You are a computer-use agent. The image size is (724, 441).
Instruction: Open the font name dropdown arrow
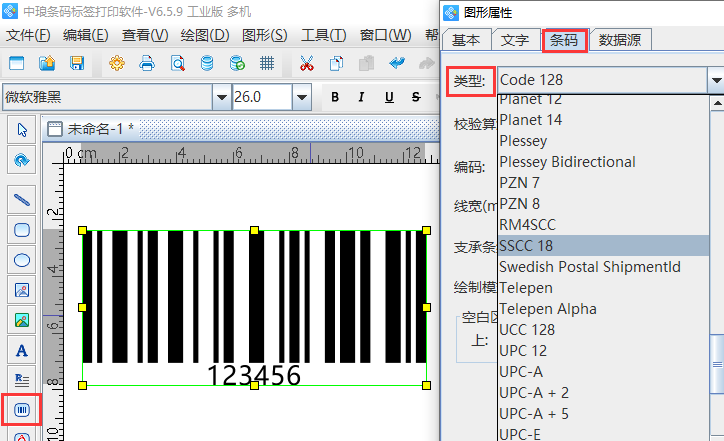(222, 97)
